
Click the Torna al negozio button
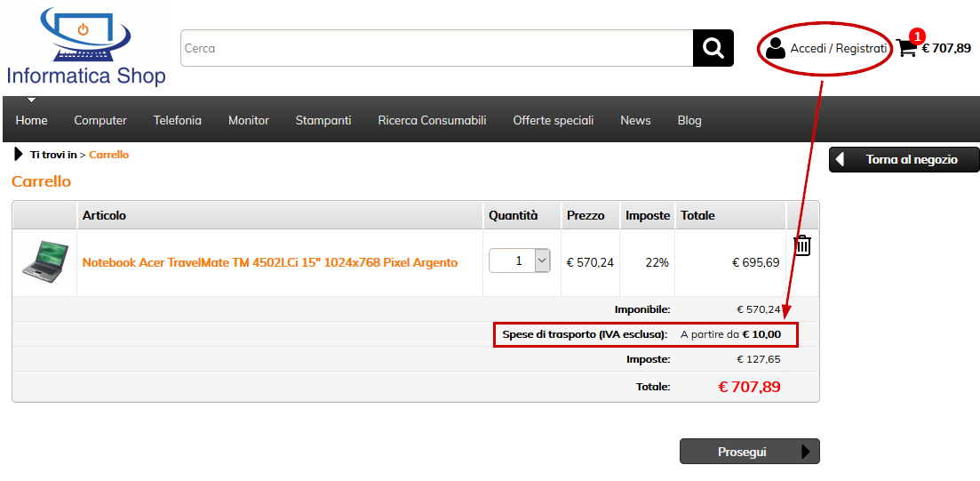904,160
